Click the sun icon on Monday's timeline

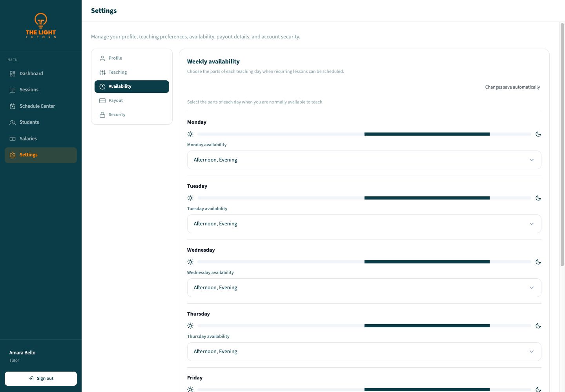point(190,134)
